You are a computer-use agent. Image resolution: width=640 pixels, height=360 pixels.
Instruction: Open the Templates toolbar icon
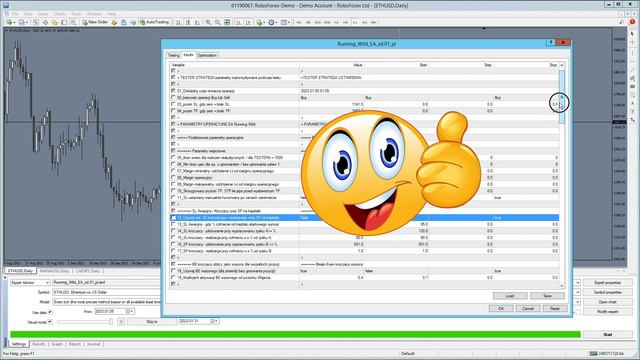[285, 22]
